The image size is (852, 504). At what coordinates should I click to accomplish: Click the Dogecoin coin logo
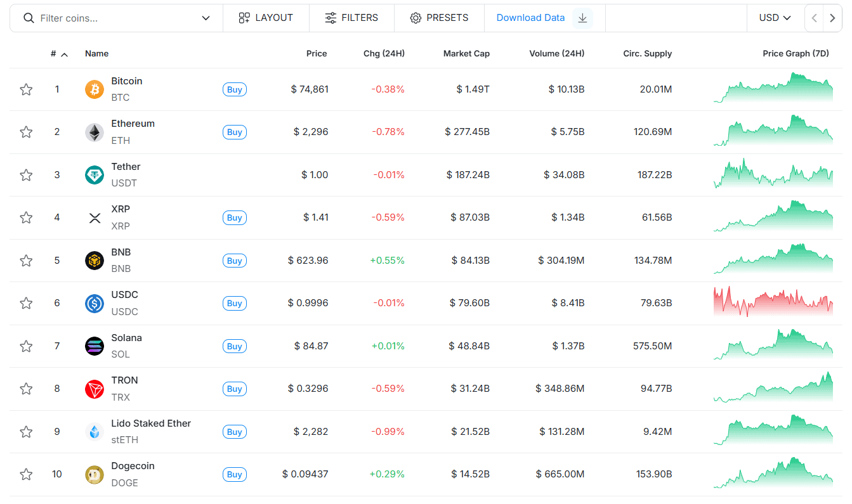(95, 474)
